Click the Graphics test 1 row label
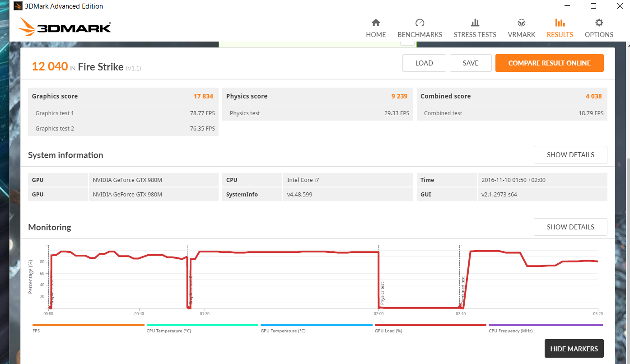630x364 pixels. pos(55,113)
